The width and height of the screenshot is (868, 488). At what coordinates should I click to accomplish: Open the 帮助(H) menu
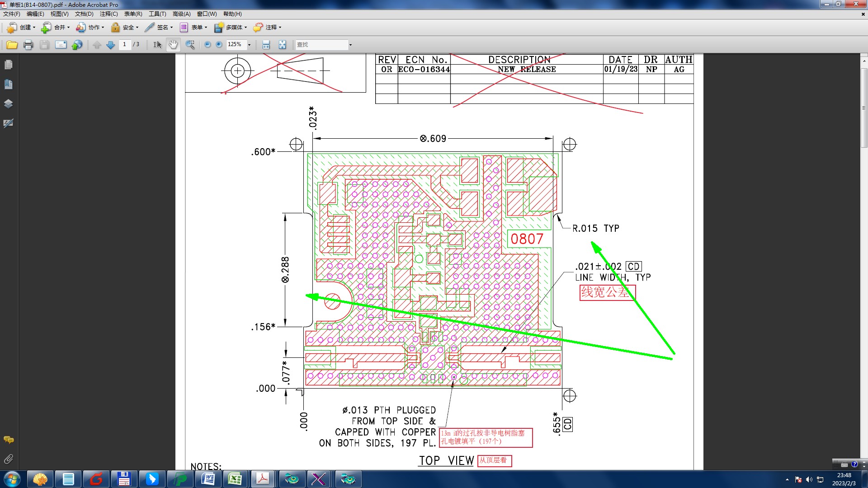point(232,14)
